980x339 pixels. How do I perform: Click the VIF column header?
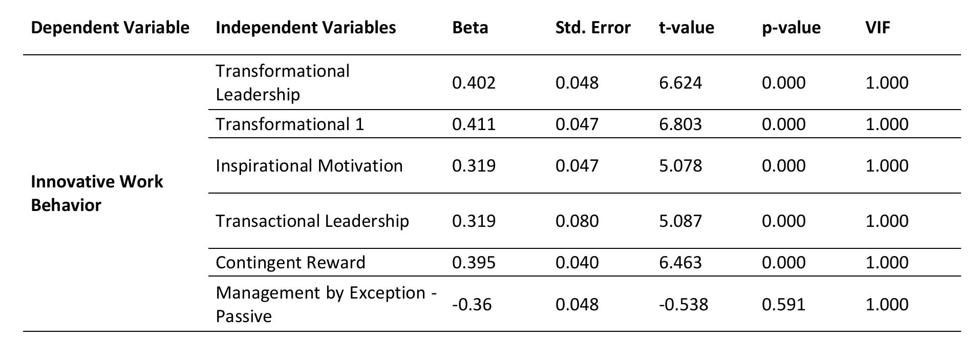878,27
